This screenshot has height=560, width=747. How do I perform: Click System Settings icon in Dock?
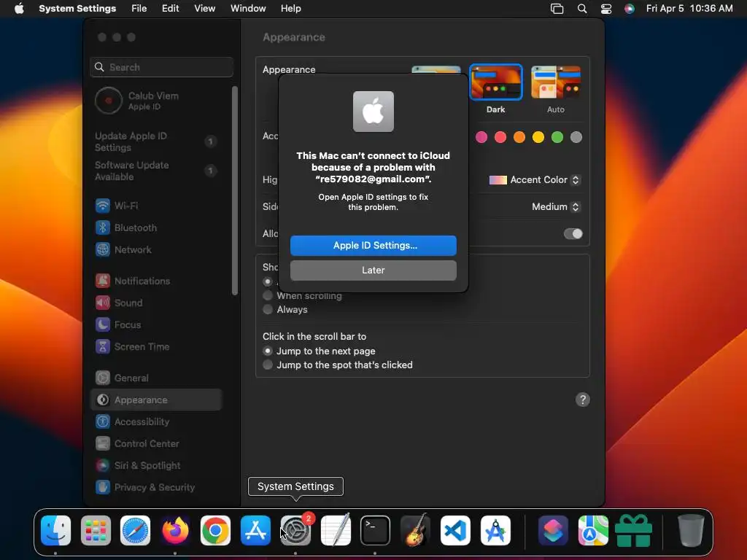(x=295, y=530)
